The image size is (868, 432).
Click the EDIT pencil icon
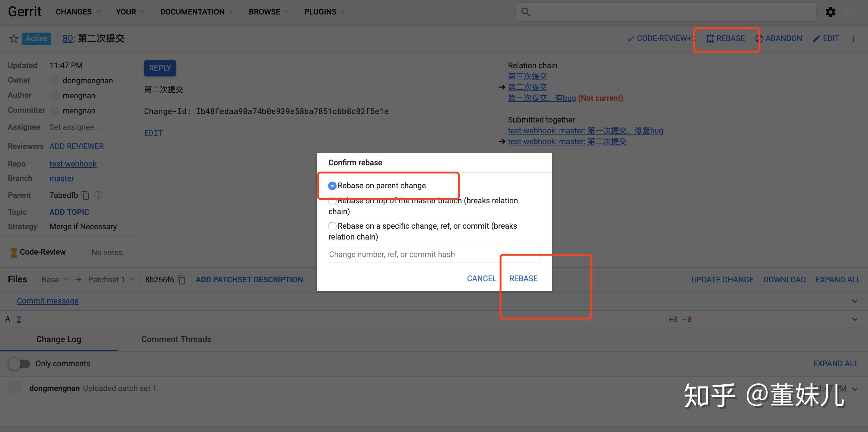(816, 38)
